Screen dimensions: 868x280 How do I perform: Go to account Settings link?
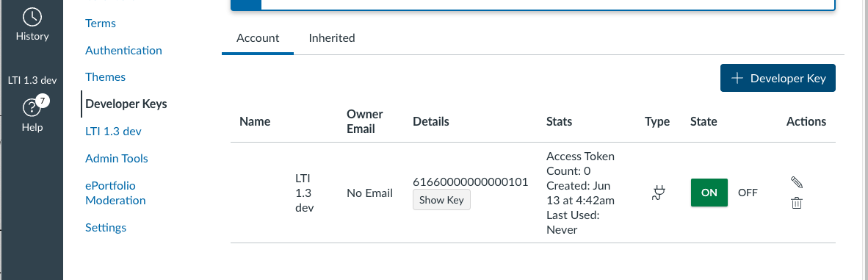[106, 227]
